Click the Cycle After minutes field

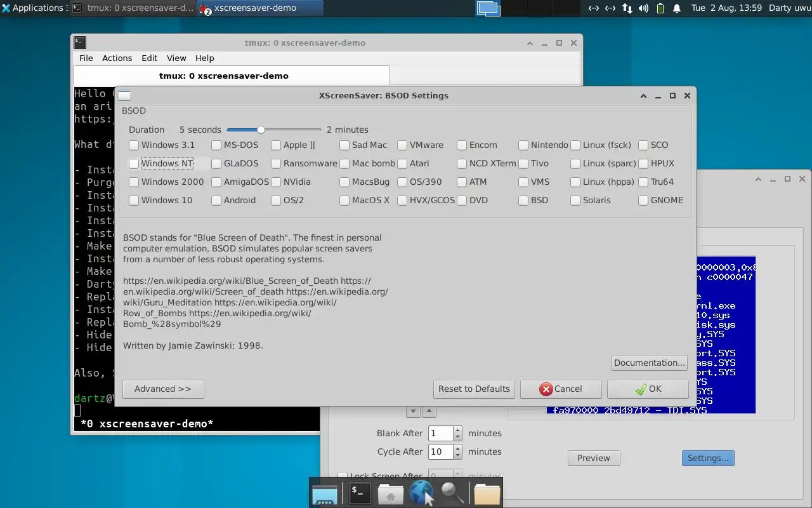tap(441, 452)
